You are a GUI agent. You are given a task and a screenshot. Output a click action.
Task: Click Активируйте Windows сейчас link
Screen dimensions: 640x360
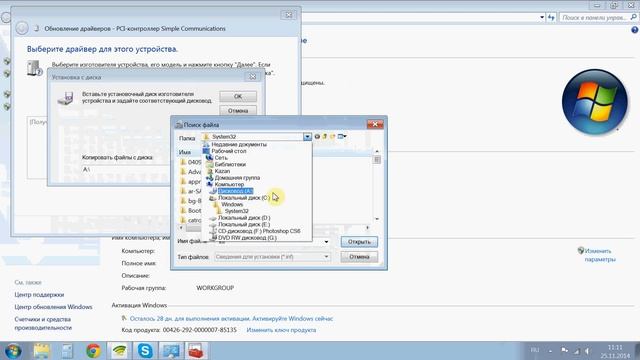[293, 318]
